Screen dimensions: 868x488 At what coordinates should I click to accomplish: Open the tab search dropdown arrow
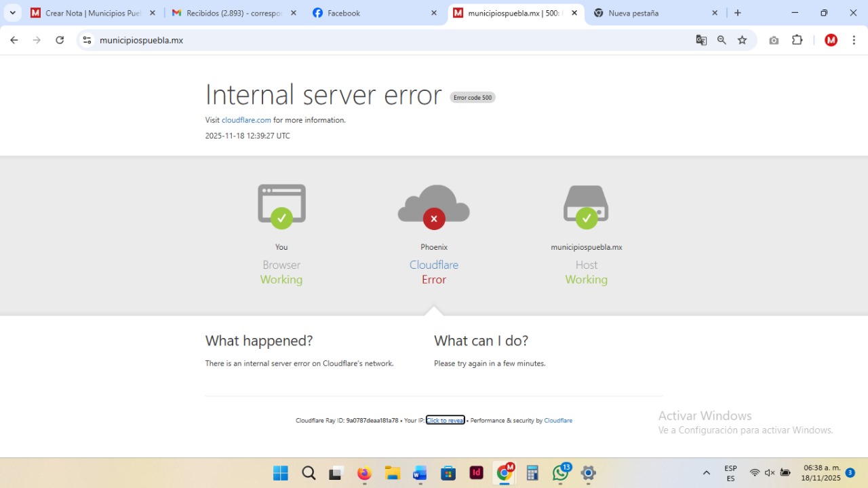pos(12,12)
